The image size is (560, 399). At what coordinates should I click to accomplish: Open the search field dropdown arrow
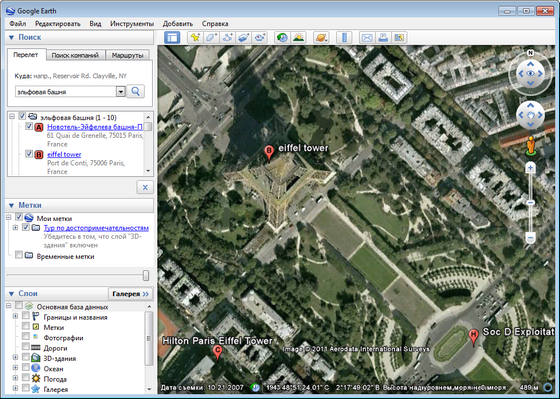tap(121, 92)
